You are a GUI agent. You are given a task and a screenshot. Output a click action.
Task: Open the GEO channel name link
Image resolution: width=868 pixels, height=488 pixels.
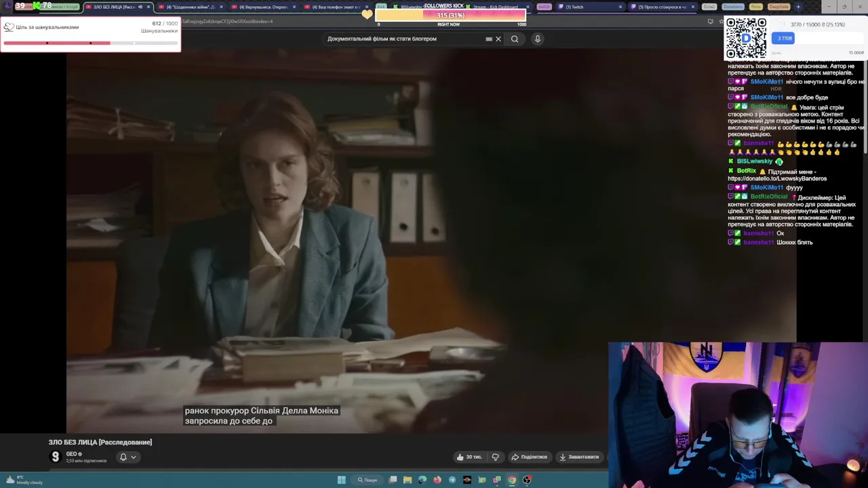71,454
